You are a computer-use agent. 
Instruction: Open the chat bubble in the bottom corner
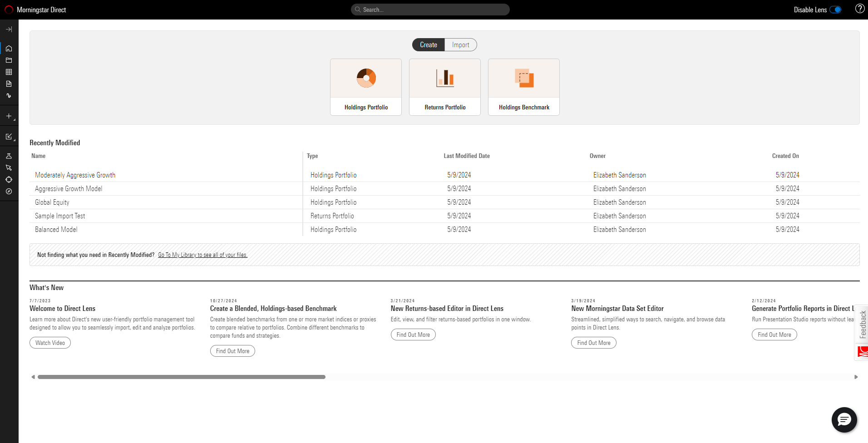(843, 420)
